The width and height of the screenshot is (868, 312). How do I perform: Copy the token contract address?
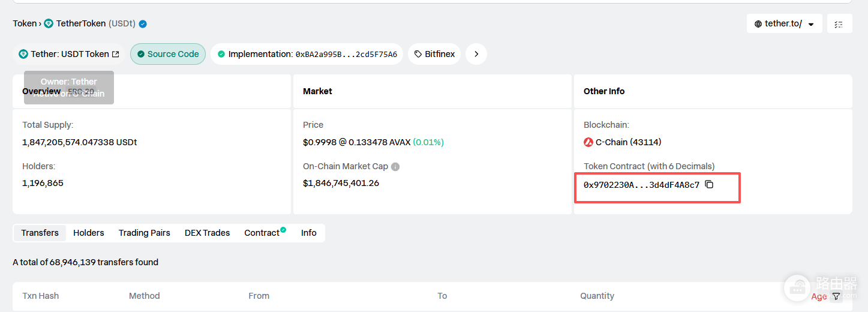pyautogui.click(x=709, y=184)
